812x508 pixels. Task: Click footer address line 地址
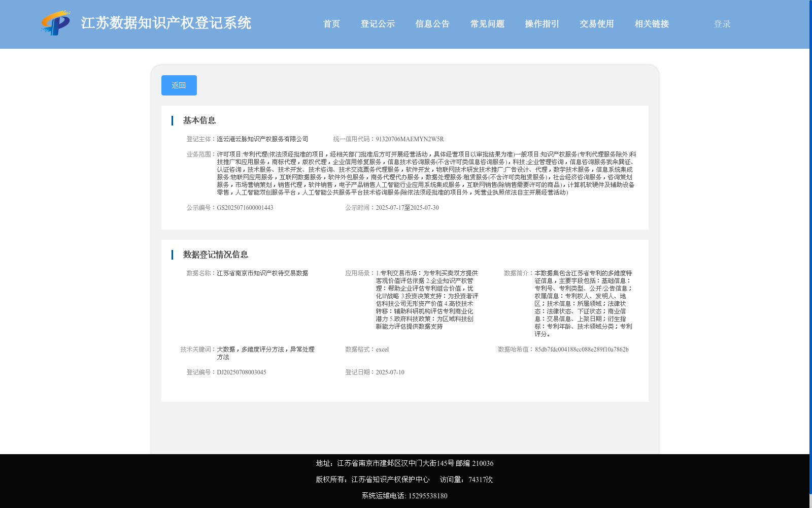point(404,463)
